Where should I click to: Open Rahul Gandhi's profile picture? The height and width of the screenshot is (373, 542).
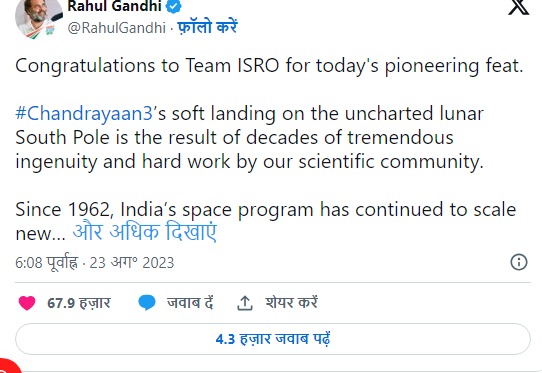(x=39, y=18)
